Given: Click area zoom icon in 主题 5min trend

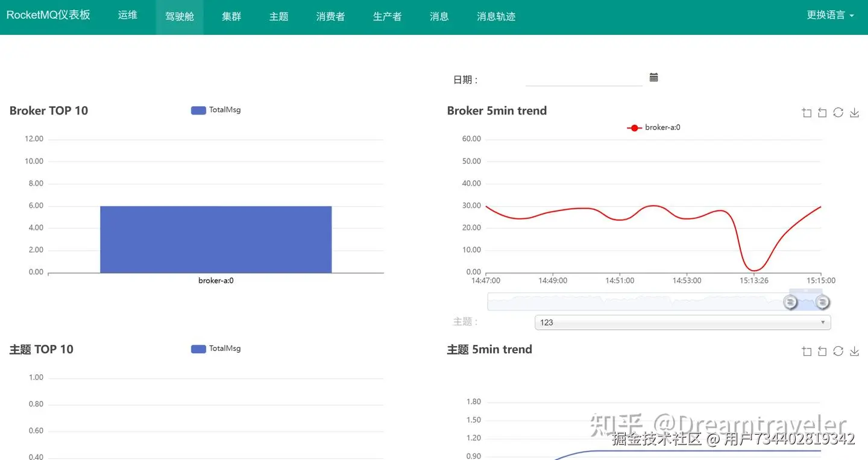Looking at the screenshot, I should 807,351.
